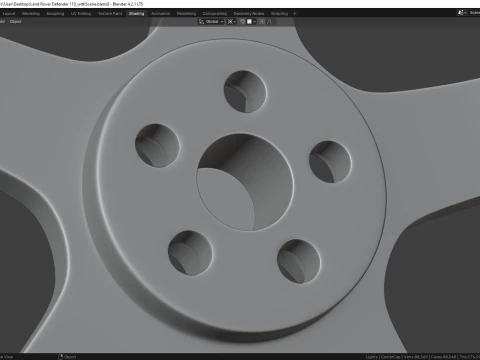
Task: Toggle the snapping magnet icon
Action: (242, 22)
